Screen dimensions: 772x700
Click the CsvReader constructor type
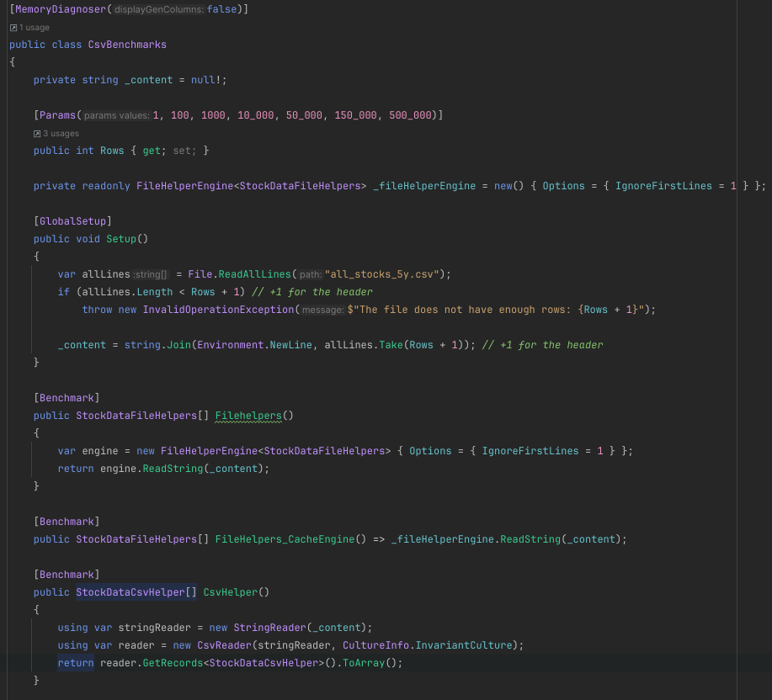coord(225,646)
